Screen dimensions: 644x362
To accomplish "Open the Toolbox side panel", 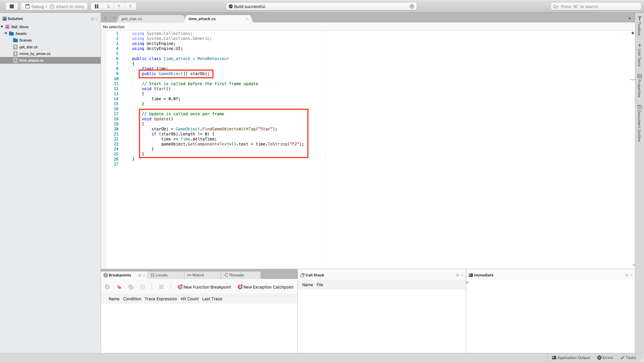I will (639, 26).
